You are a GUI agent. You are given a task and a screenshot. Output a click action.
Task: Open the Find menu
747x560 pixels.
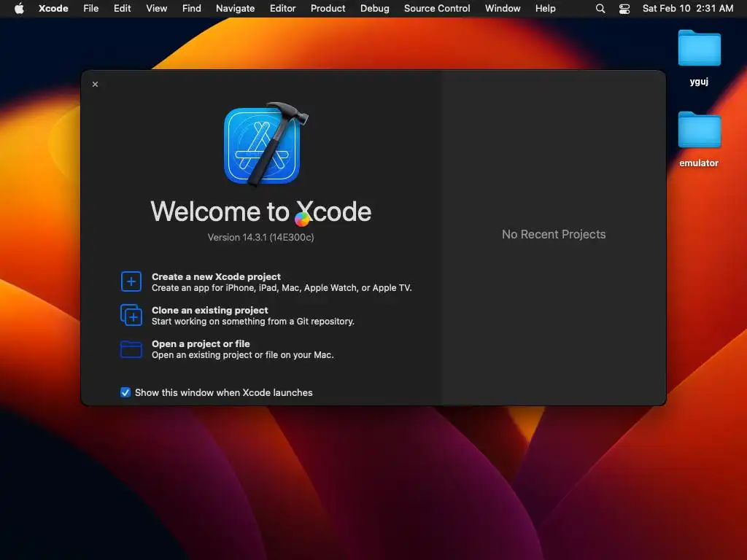(x=192, y=8)
